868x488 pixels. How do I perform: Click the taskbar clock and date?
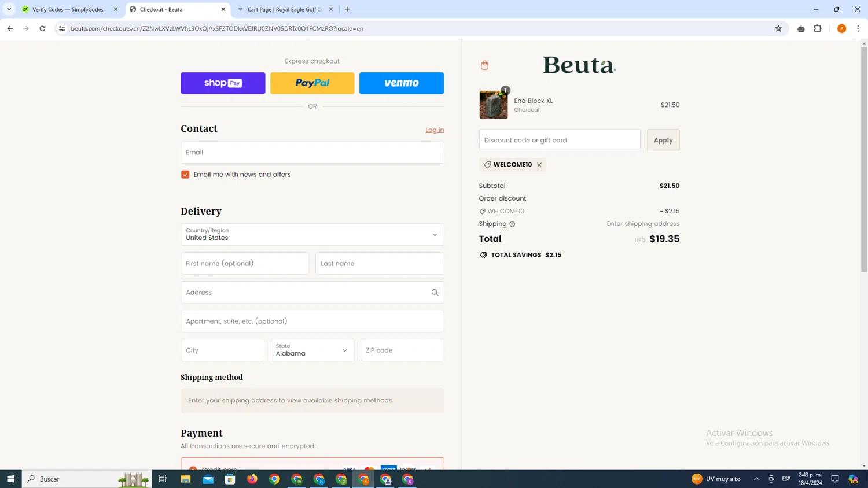click(810, 479)
